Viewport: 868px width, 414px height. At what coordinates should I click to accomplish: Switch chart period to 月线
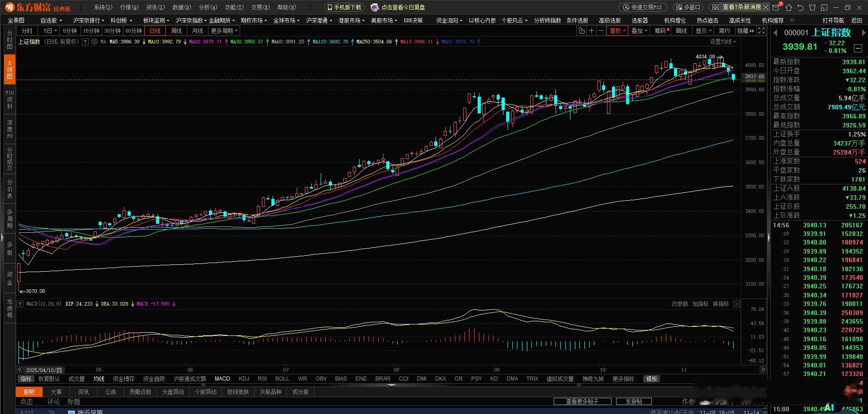pyautogui.click(x=198, y=31)
